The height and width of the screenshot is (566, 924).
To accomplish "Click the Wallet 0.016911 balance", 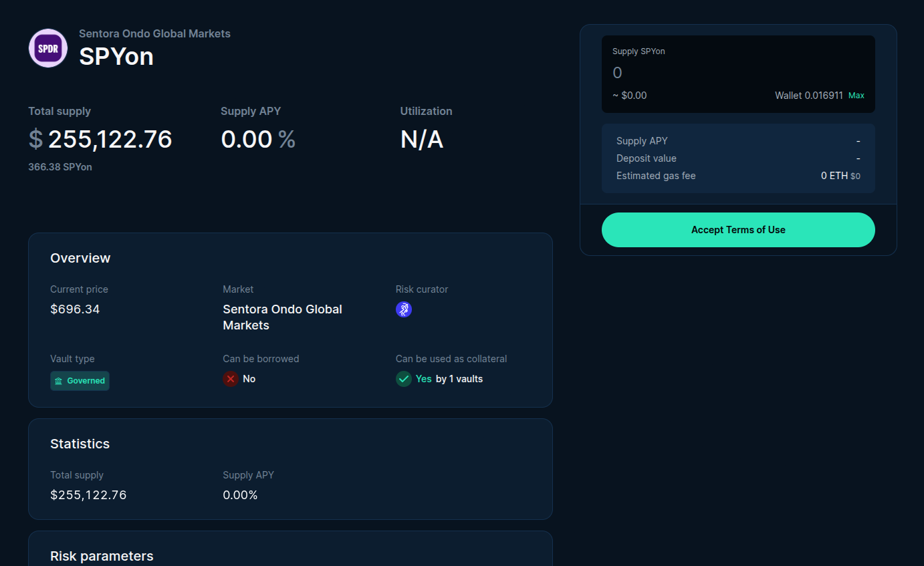I will coord(809,96).
